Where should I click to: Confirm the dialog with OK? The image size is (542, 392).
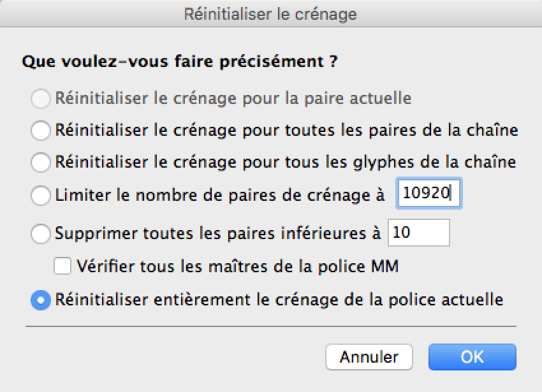[472, 357]
